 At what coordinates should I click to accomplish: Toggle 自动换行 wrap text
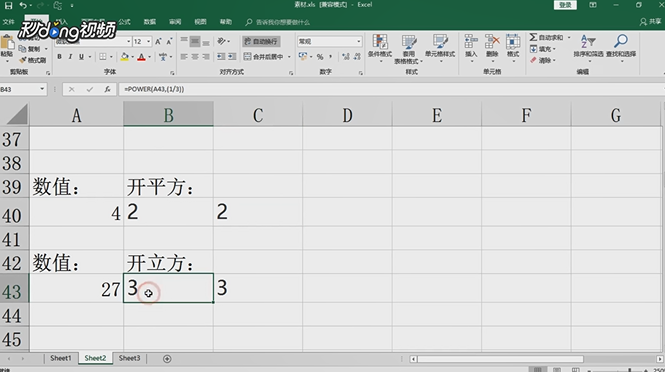(x=261, y=42)
